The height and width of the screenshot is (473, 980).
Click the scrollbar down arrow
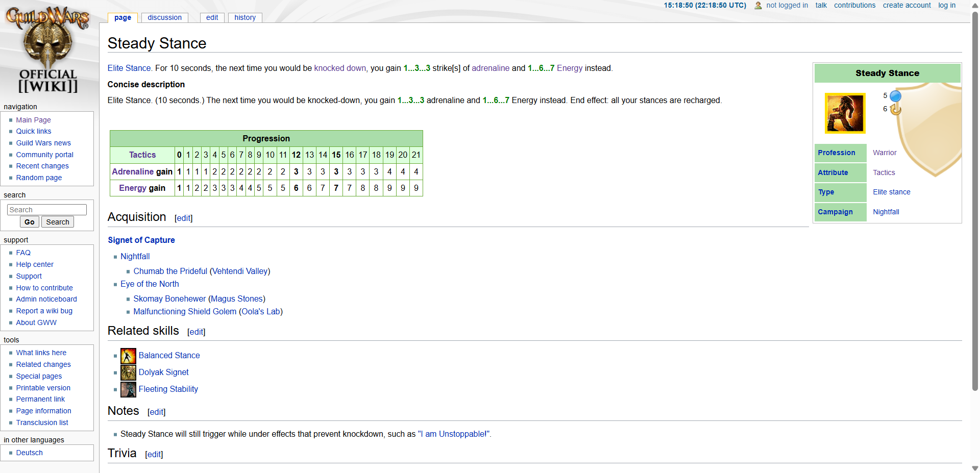click(975, 468)
